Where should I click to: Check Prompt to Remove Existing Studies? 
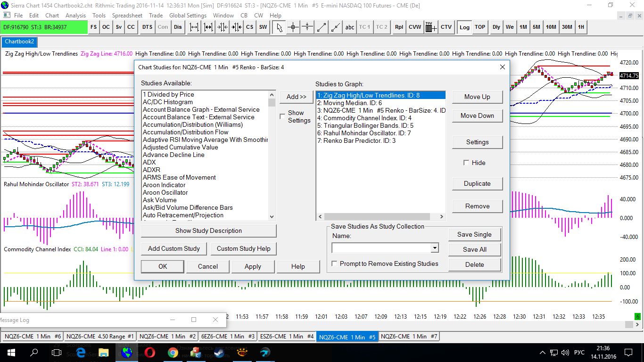(x=335, y=263)
